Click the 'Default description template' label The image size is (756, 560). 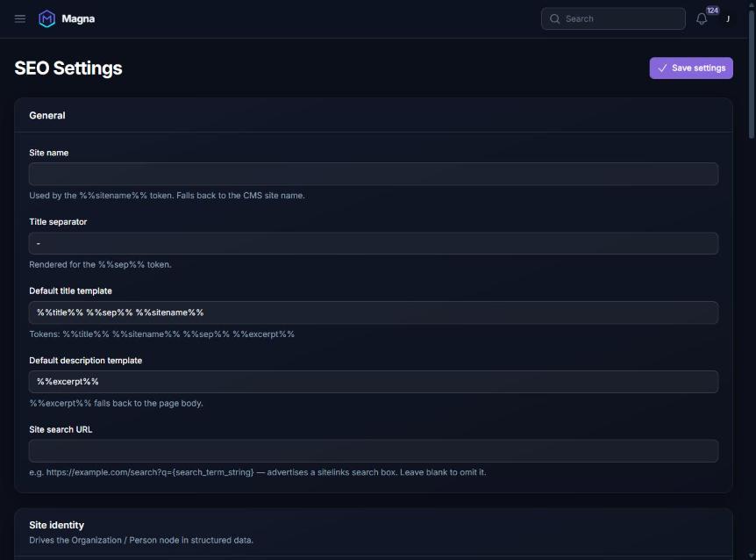pos(85,360)
